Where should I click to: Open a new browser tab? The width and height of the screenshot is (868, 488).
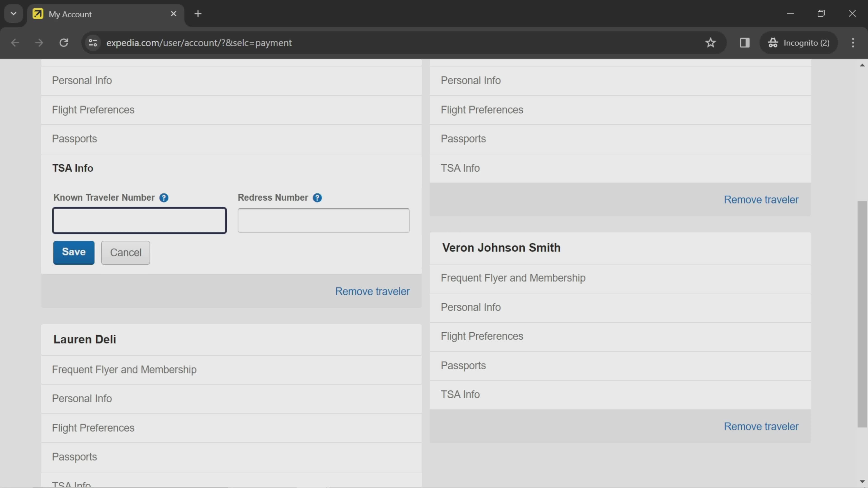click(x=198, y=14)
